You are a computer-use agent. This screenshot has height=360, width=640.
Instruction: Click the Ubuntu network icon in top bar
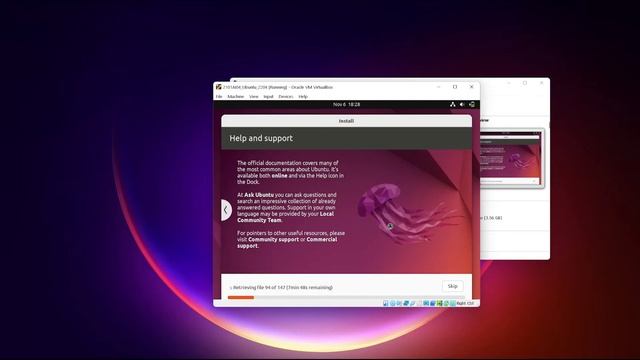(x=452, y=104)
